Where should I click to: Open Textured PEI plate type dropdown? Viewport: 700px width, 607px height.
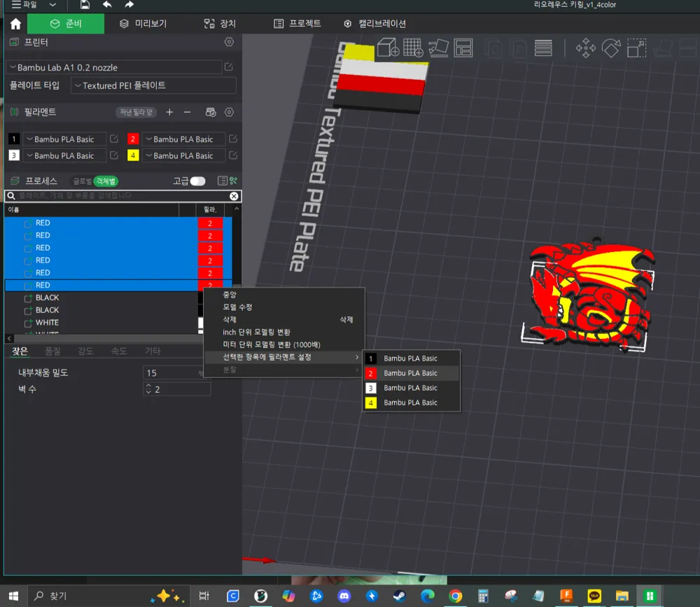pyautogui.click(x=153, y=85)
